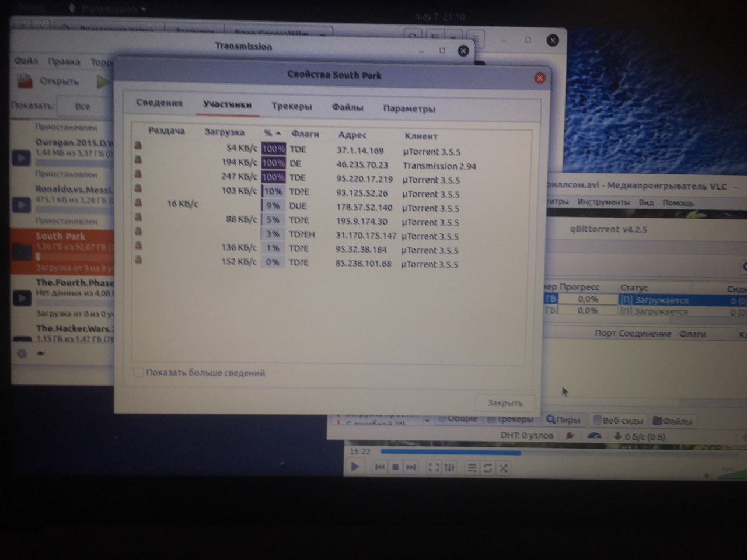Select the South Park torrent row
Image resolution: width=747 pixels, height=560 pixels.
point(62,251)
